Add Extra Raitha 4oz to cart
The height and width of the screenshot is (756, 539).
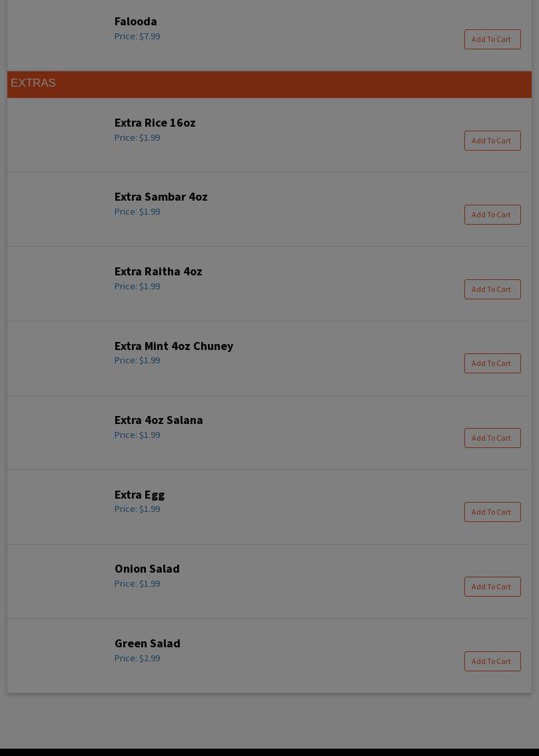coord(492,289)
